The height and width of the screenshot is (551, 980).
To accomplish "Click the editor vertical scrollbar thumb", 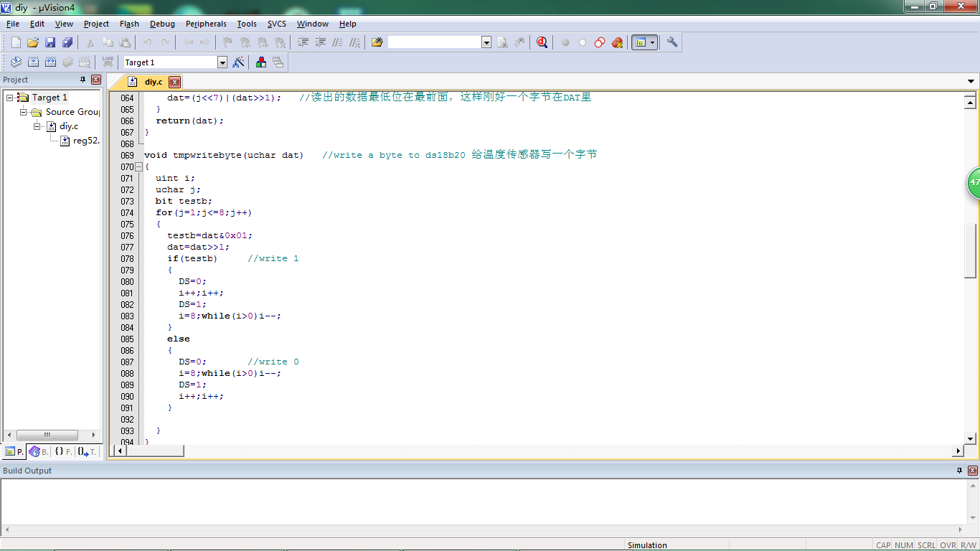I will pos(971,250).
